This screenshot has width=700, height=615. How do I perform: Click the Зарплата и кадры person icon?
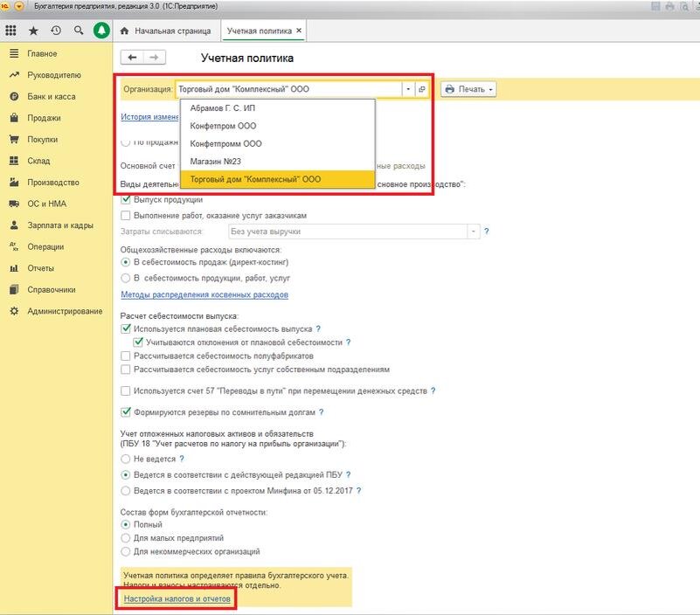pyautogui.click(x=14, y=225)
